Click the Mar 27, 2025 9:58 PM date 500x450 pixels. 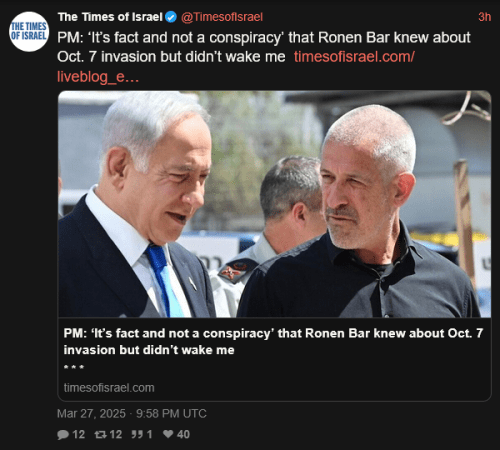pyautogui.click(x=132, y=414)
